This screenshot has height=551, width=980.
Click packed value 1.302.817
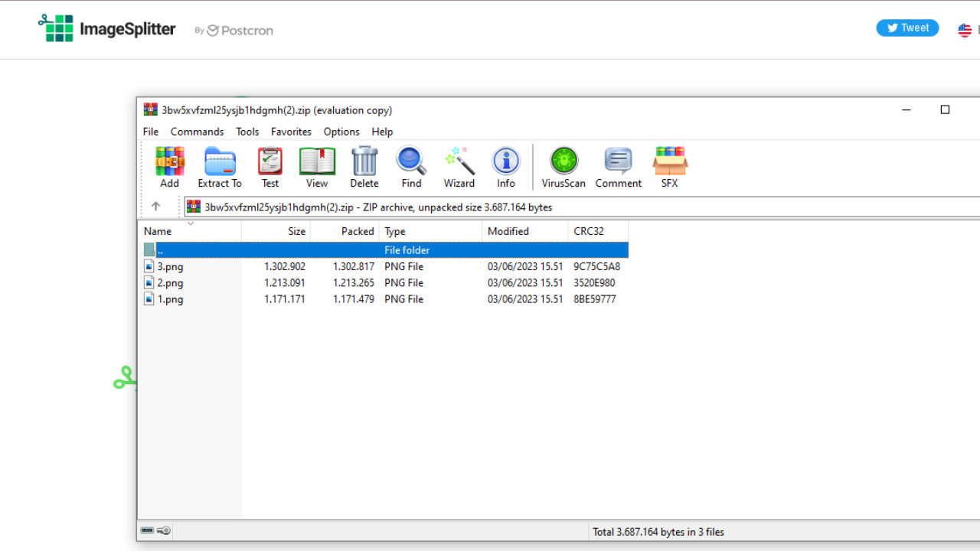[354, 266]
